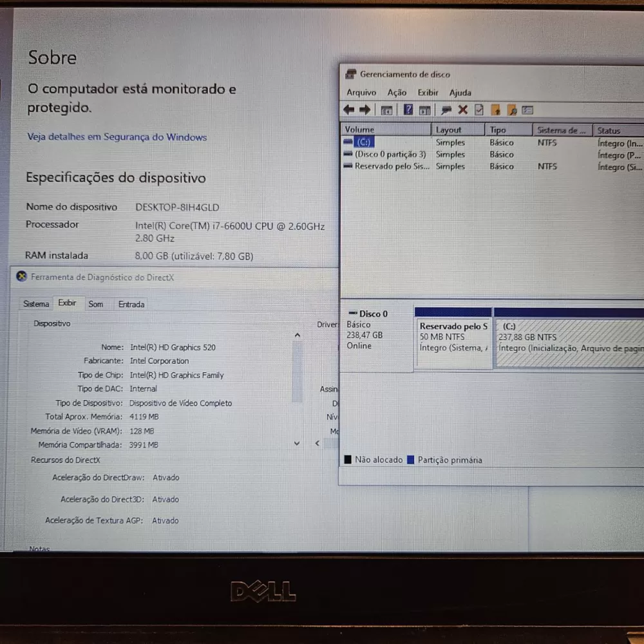Open Veja detalhes em Segurança do Windows link
This screenshot has width=644, height=644.
[x=117, y=137]
